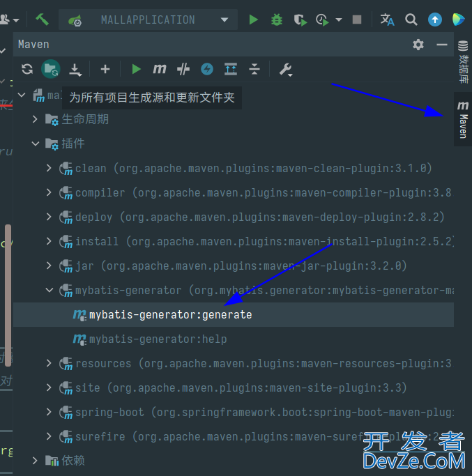
Task: Add Maven project plus icon
Action: 105,69
